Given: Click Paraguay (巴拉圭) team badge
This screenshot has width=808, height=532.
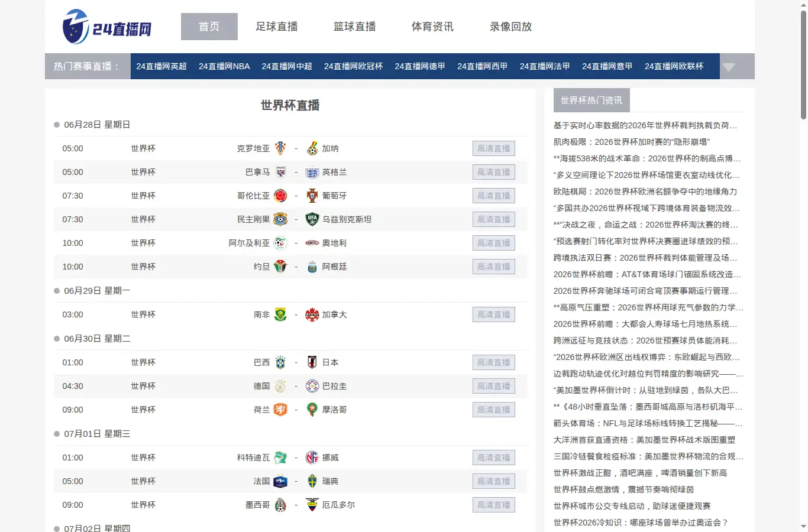Looking at the screenshot, I should point(312,386).
